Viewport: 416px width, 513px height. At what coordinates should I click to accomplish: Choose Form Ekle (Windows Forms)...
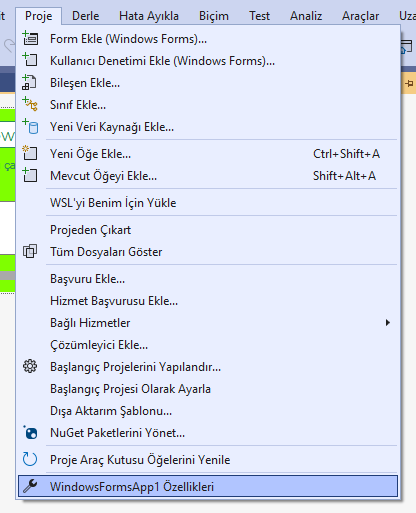pos(208,39)
